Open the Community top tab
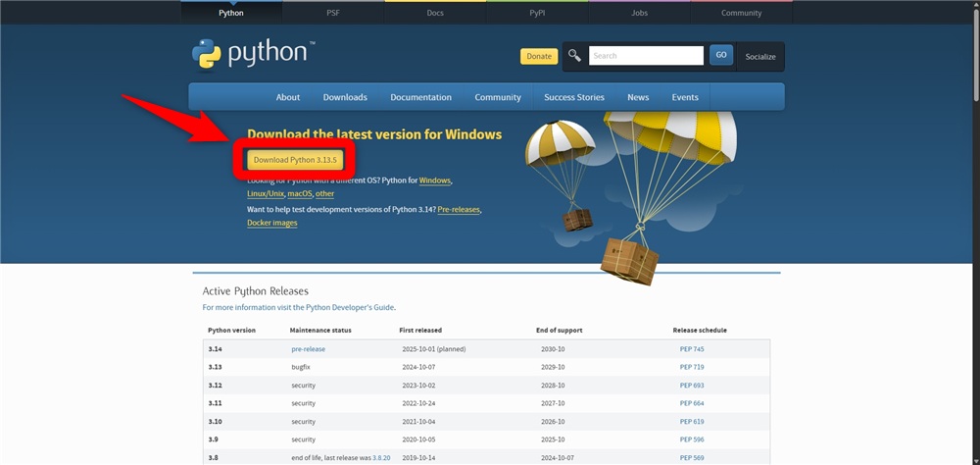Screen dimensions: 980x465 pyautogui.click(x=741, y=13)
